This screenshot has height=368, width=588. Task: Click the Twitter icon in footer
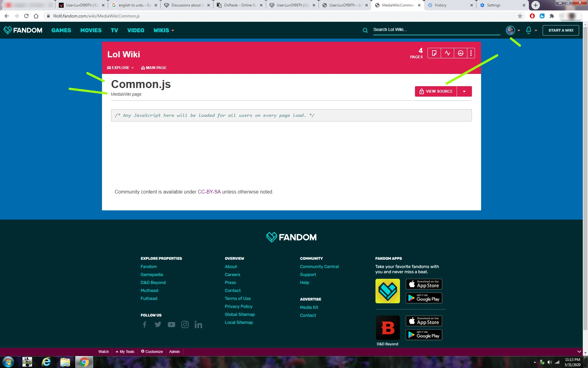158,324
